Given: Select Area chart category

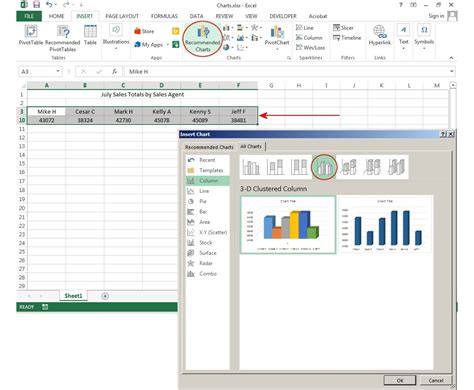Looking at the screenshot, I should [207, 222].
